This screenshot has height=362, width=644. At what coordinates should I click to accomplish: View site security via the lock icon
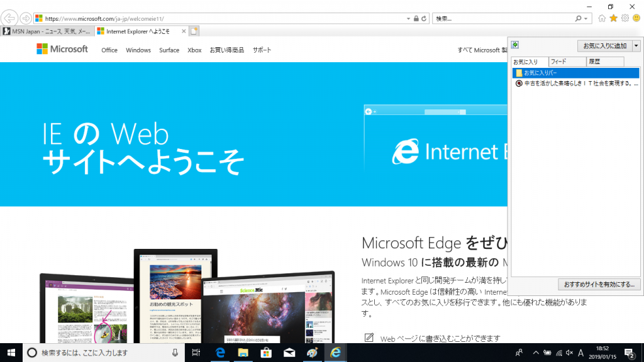coord(415,18)
